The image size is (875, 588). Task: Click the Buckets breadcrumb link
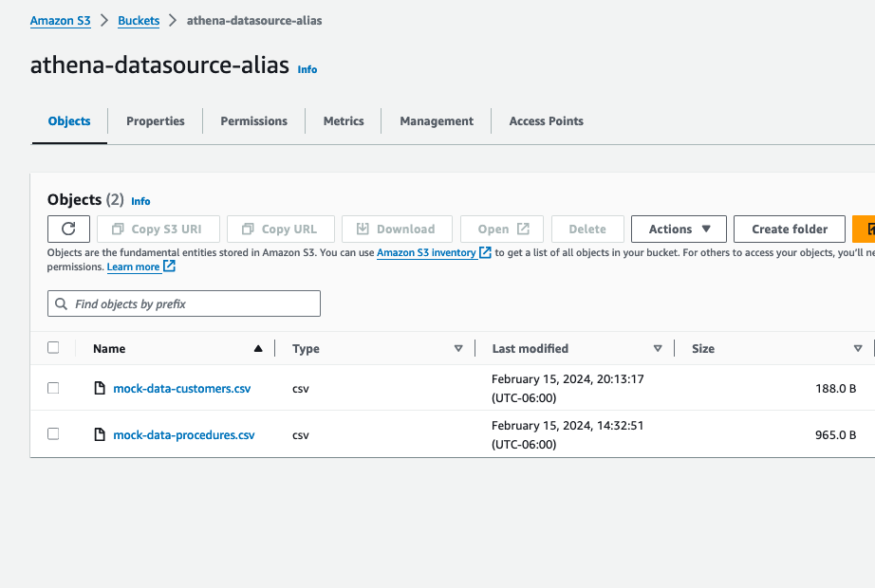(139, 21)
